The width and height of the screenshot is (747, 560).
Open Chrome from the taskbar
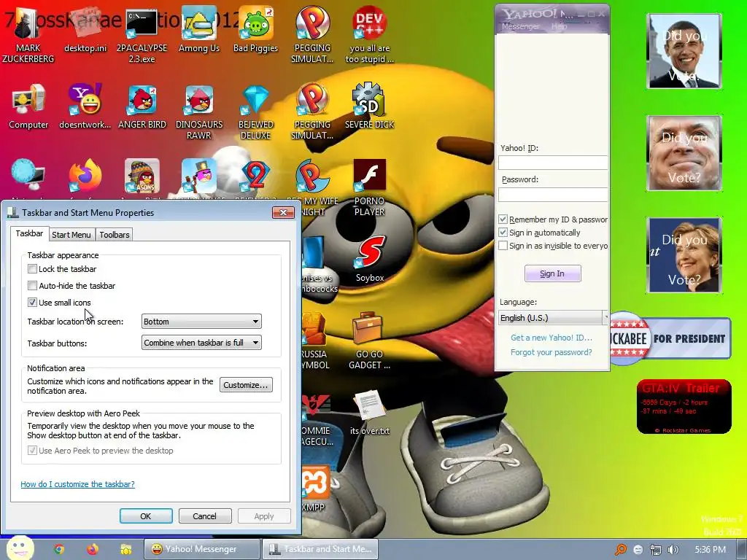pyautogui.click(x=59, y=549)
